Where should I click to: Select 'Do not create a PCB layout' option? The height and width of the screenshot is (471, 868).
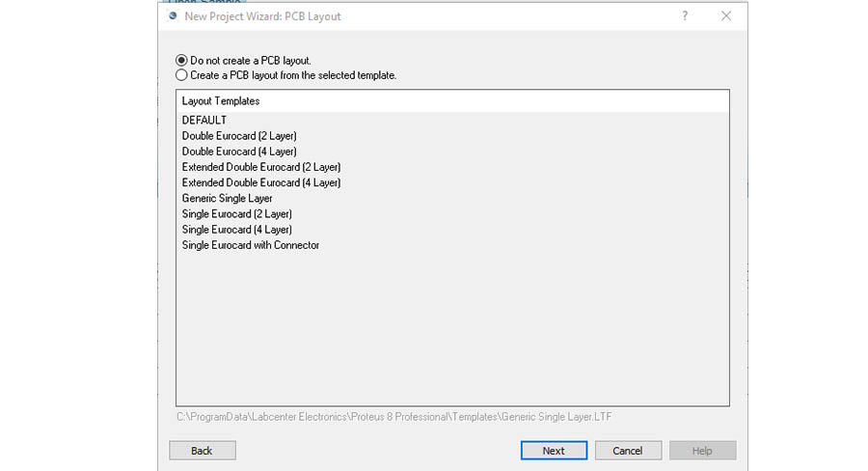click(181, 60)
